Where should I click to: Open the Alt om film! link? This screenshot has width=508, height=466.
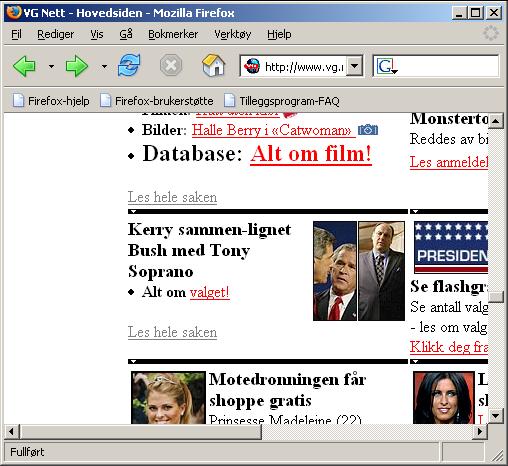coord(311,154)
